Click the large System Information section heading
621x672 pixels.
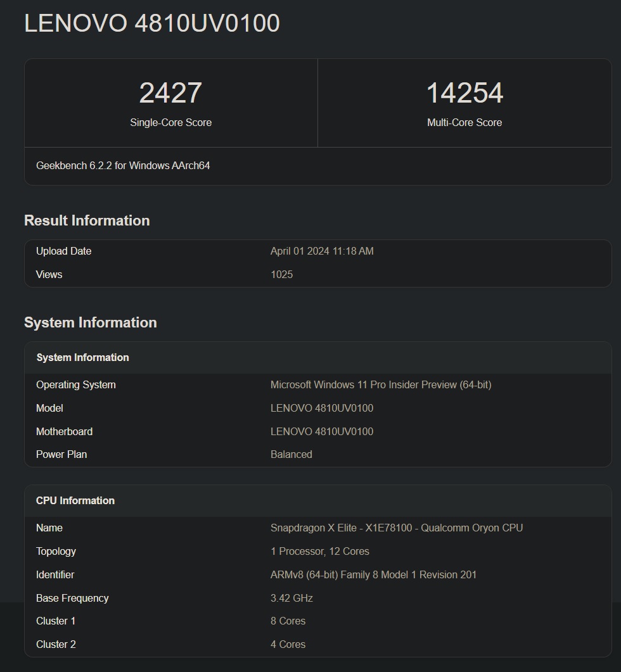tap(91, 322)
